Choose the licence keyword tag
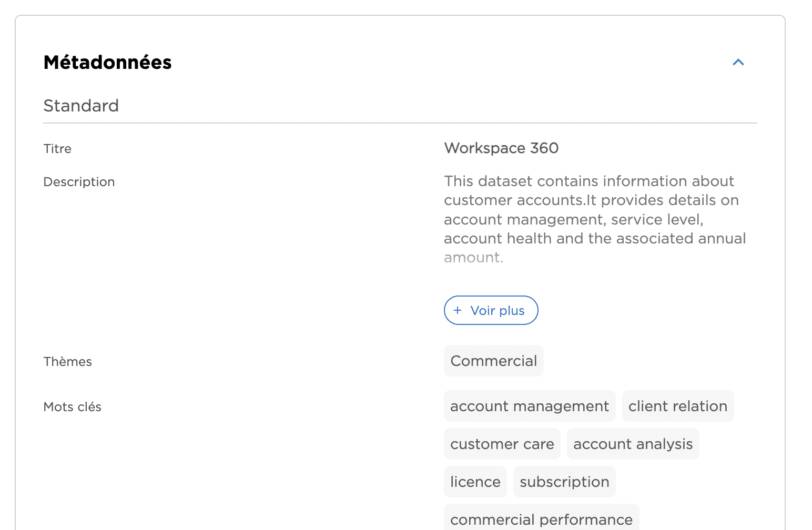The height and width of the screenshot is (530, 812). point(475,482)
